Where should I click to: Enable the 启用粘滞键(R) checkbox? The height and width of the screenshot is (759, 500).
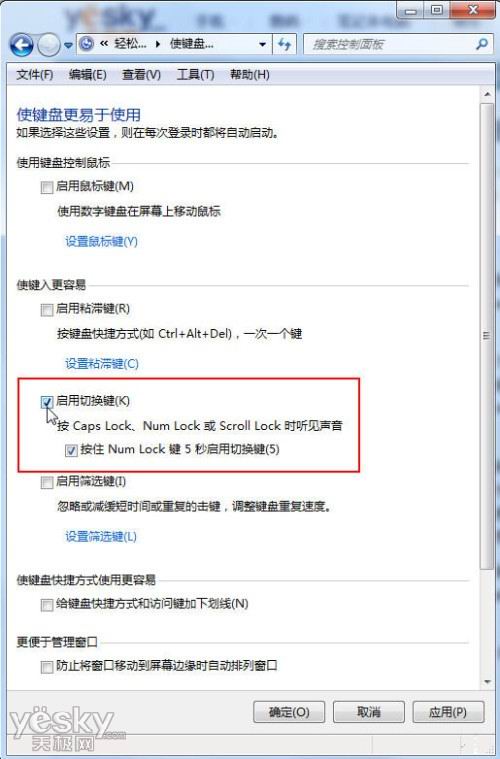(46, 309)
